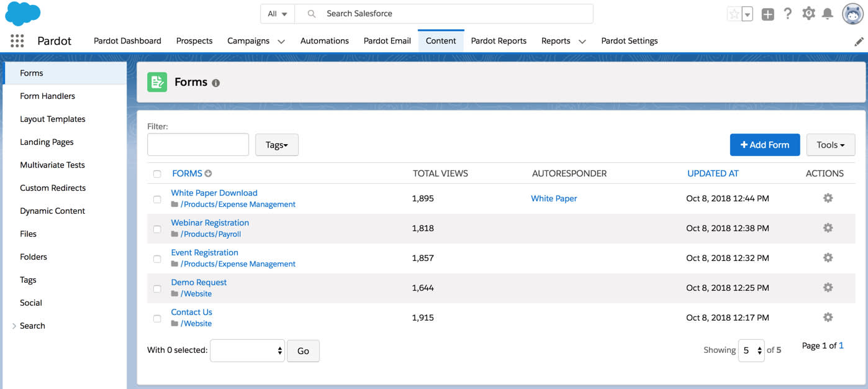Open the favorites list dropdown arrow

(747, 14)
